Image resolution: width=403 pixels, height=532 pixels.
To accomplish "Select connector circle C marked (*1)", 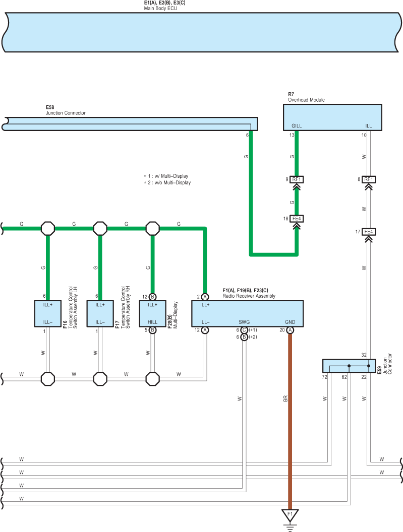I will pos(244,330).
